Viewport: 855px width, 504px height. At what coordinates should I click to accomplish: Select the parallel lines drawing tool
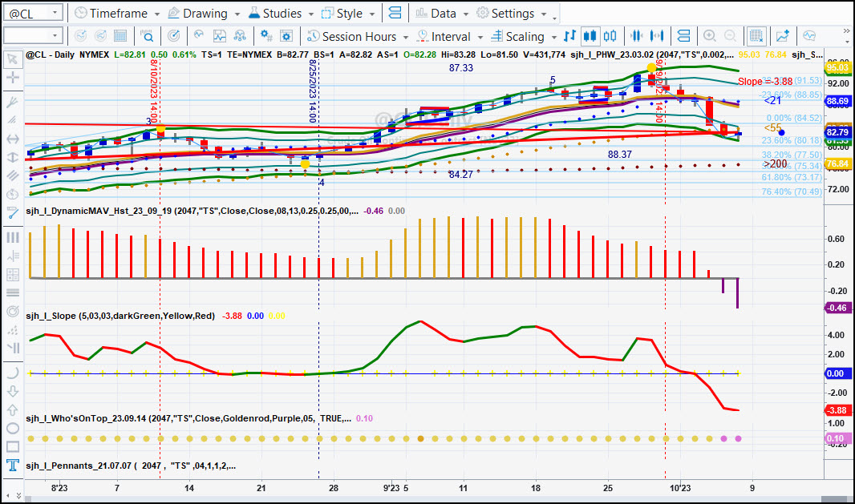(x=12, y=176)
